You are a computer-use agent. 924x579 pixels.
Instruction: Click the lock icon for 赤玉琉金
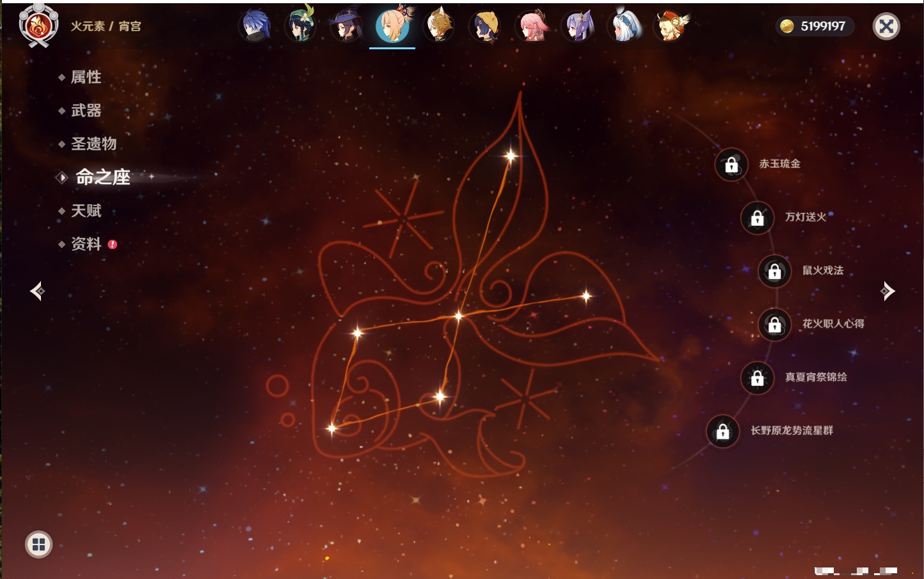(731, 165)
